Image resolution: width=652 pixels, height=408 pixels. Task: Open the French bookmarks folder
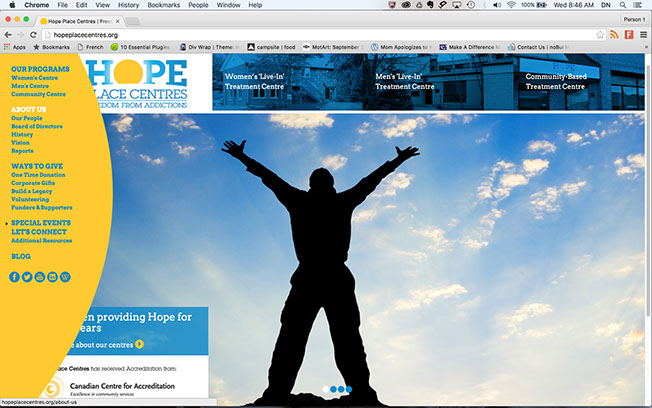(93, 46)
